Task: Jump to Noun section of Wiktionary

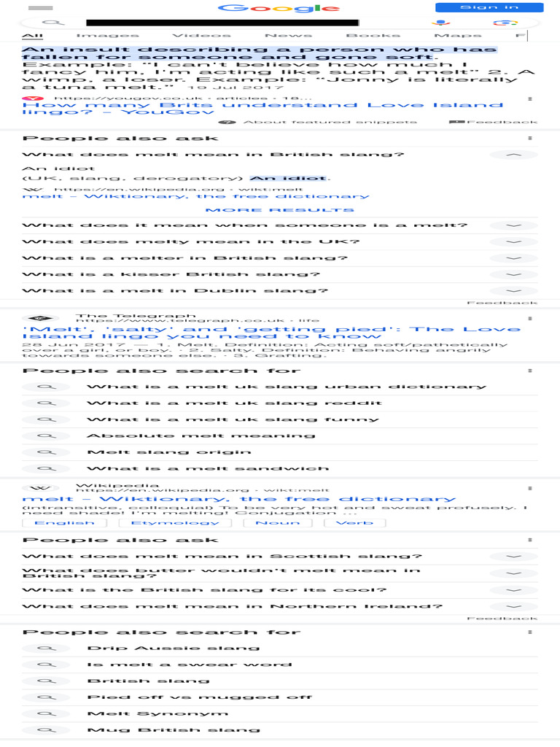Action: point(278,522)
